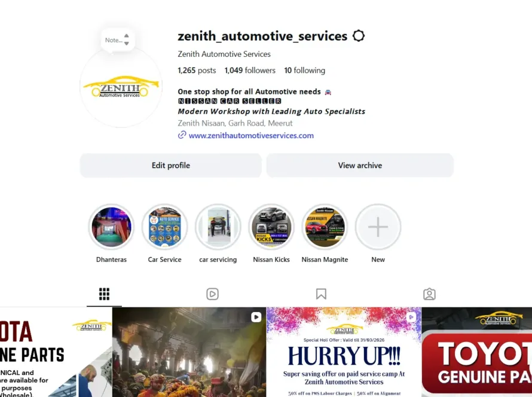Open the Tagged photos tab icon

[x=429, y=294]
